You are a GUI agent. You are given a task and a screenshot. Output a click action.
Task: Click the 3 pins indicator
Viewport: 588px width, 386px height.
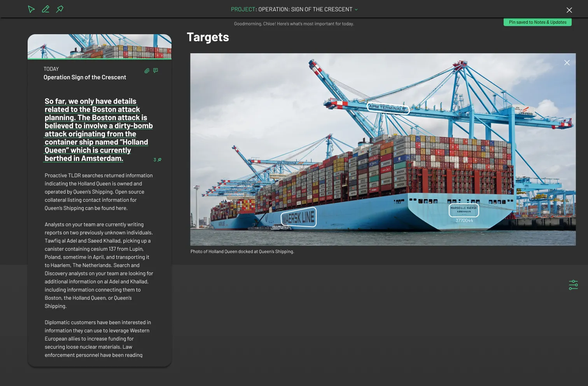tap(157, 160)
